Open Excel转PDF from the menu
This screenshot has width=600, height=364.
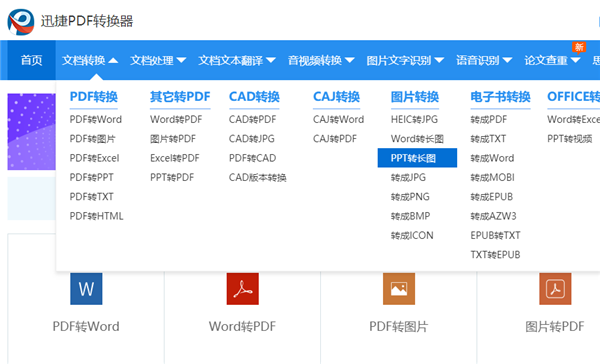click(x=175, y=158)
